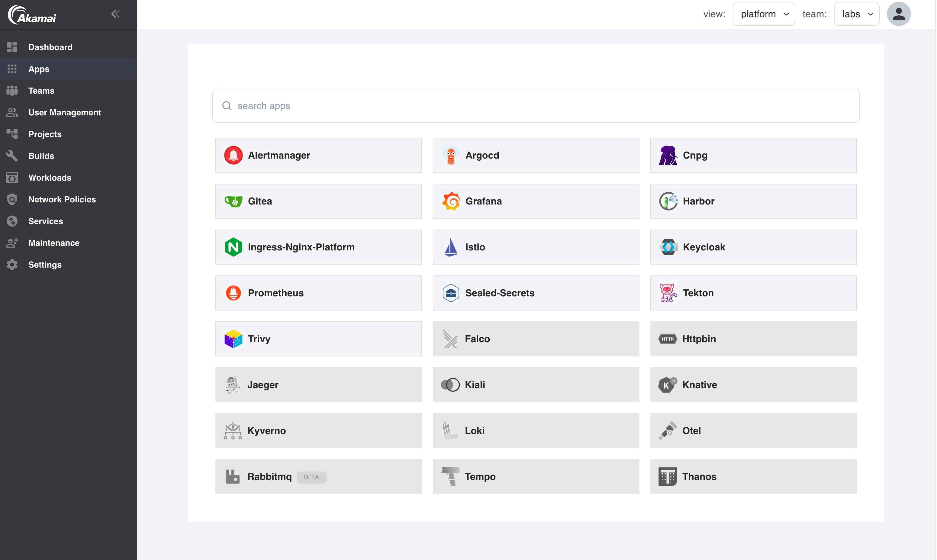Select the Tekton cat icon
The height and width of the screenshot is (560, 937).
[668, 292]
